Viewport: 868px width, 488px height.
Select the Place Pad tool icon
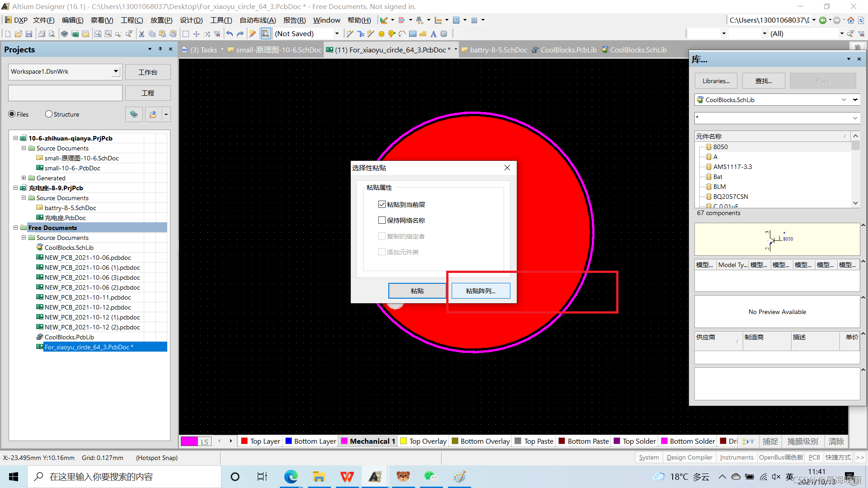point(382,34)
